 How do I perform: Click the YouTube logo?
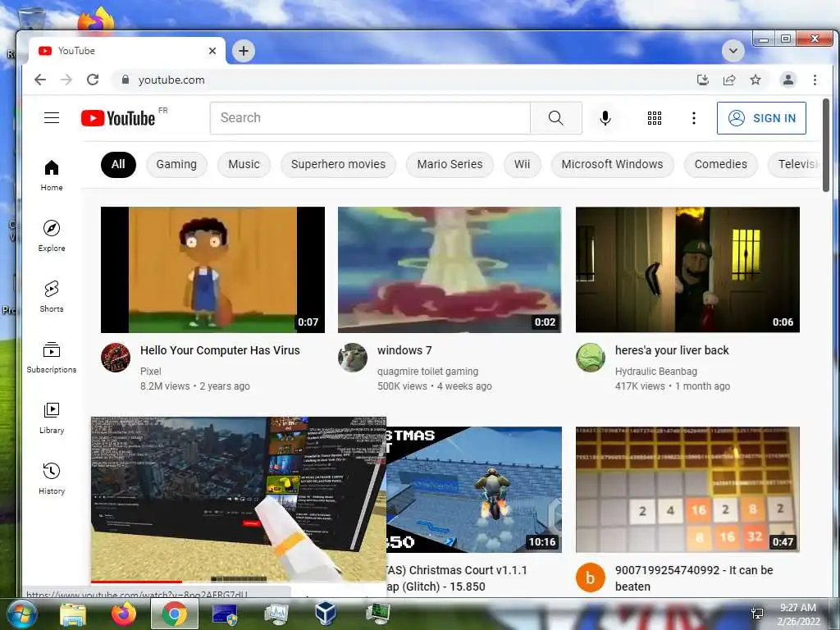click(x=118, y=118)
